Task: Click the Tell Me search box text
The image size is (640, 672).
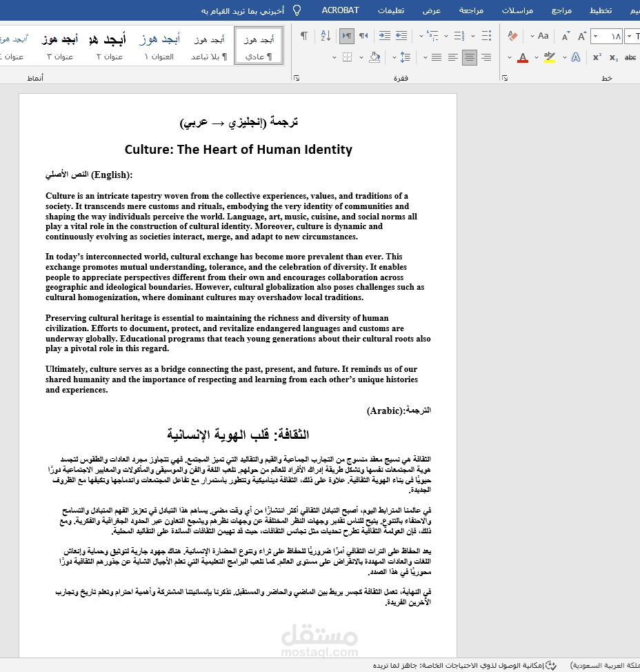Action: (x=243, y=11)
